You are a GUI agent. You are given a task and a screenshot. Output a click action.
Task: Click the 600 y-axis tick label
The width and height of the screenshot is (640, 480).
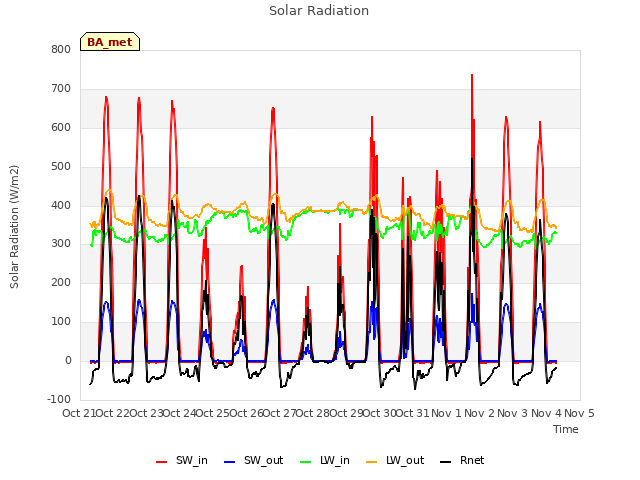click(x=61, y=127)
